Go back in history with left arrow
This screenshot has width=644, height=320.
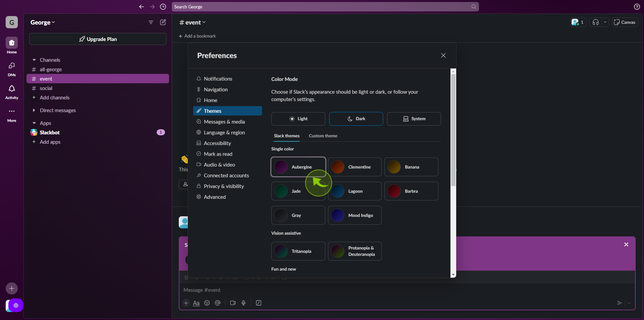pos(141,7)
